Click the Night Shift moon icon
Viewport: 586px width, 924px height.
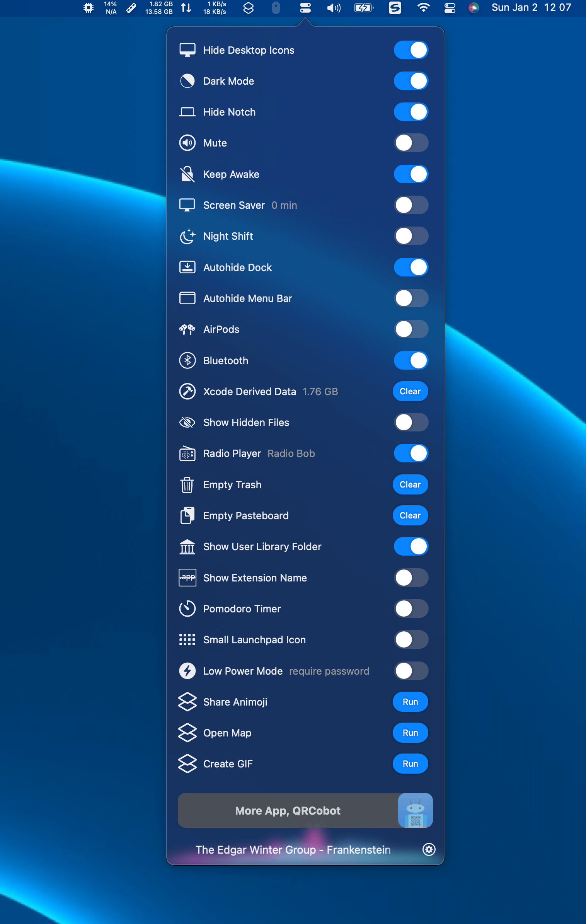187,236
